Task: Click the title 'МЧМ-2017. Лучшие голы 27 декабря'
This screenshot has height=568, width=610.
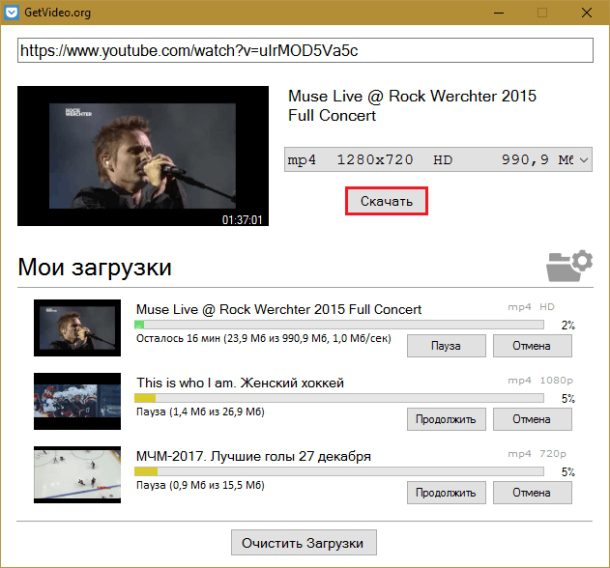Action: (254, 456)
